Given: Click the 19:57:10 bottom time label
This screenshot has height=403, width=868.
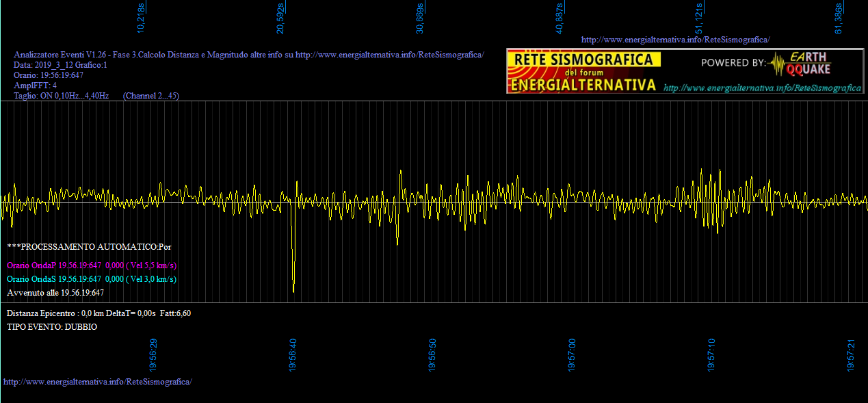Looking at the screenshot, I should pyautogui.click(x=712, y=354).
